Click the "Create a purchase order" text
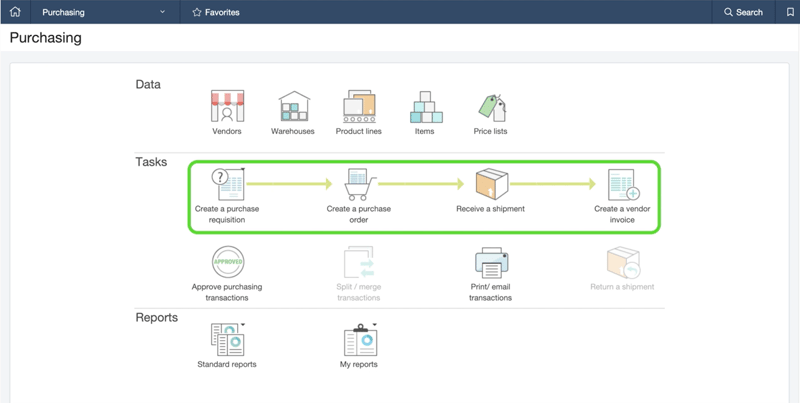The height and width of the screenshot is (403, 800). [359, 214]
